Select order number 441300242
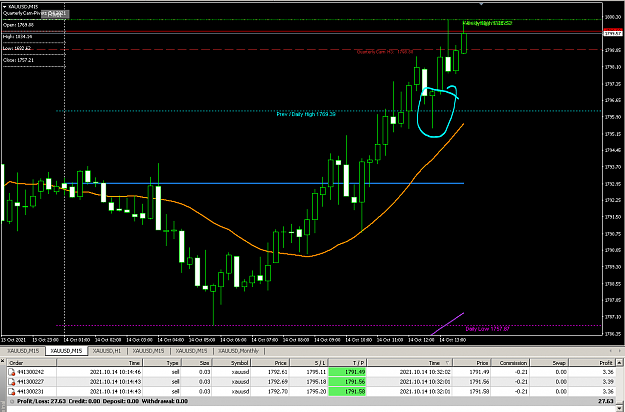The width and height of the screenshot is (625, 412). pos(31,372)
